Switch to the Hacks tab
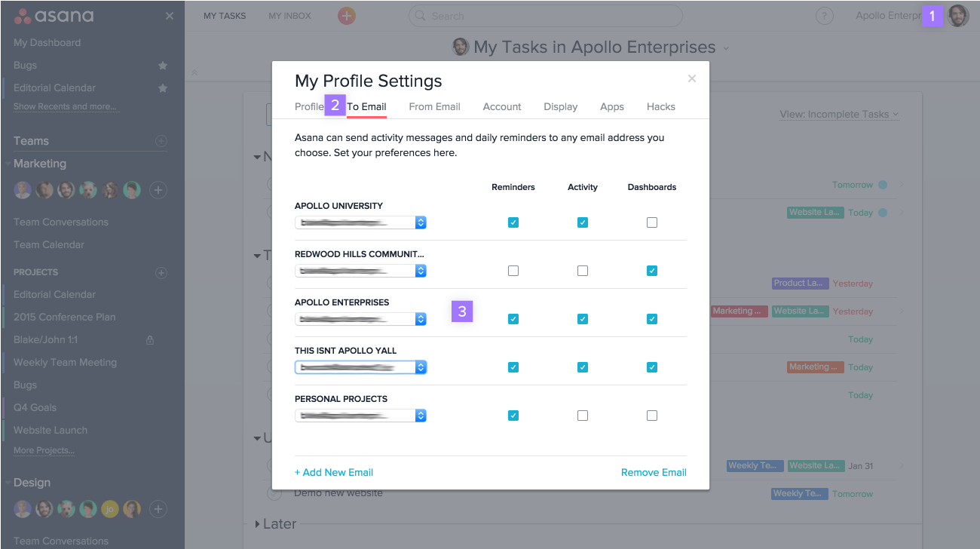This screenshot has width=980, height=549. coord(661,106)
